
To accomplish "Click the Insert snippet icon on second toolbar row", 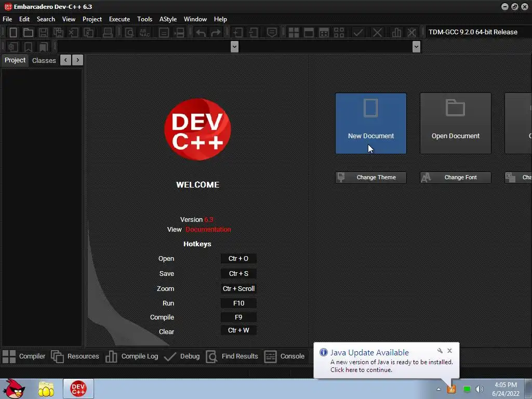I will click(x=13, y=47).
